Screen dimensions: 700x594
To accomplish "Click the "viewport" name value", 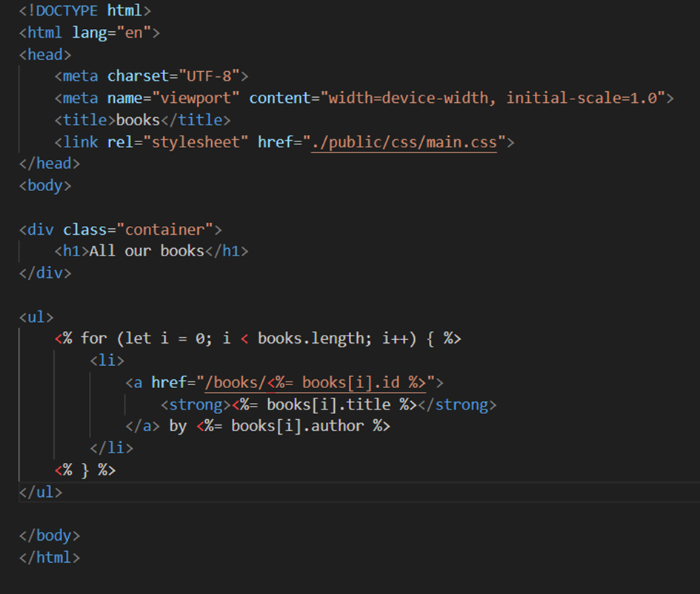I will coord(196,98).
